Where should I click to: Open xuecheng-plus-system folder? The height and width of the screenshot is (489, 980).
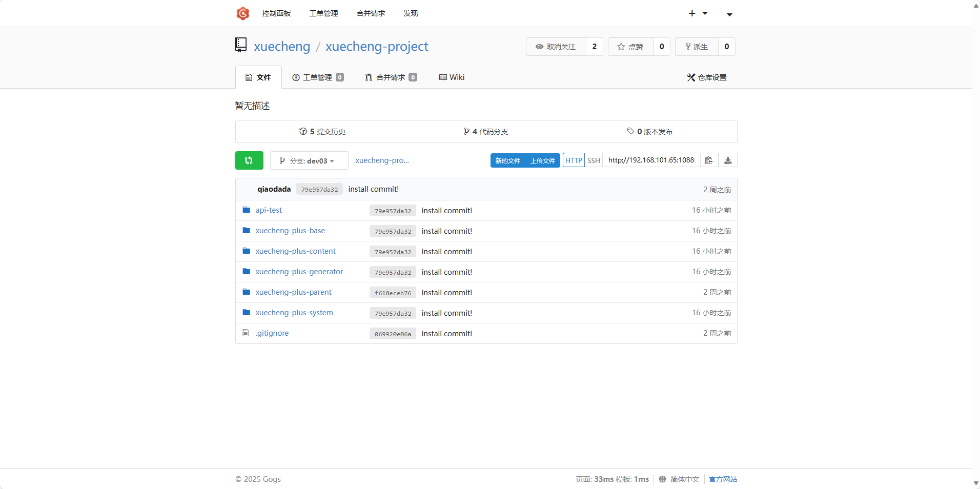coord(294,313)
